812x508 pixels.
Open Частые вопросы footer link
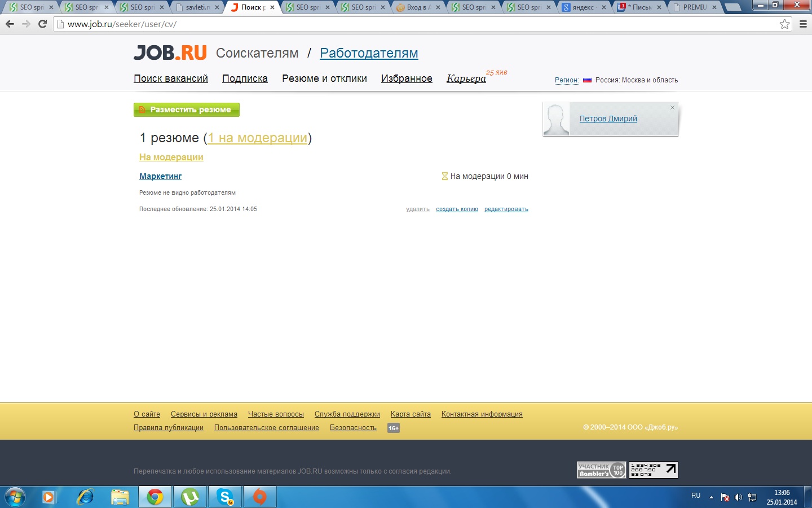[x=276, y=414]
